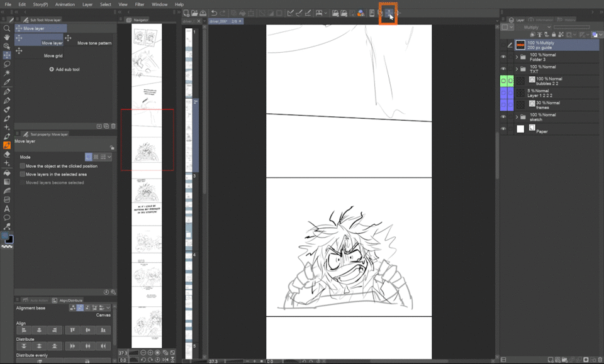Select the Move layer sub tool
Screen dimensions: 604x364
click(39, 40)
